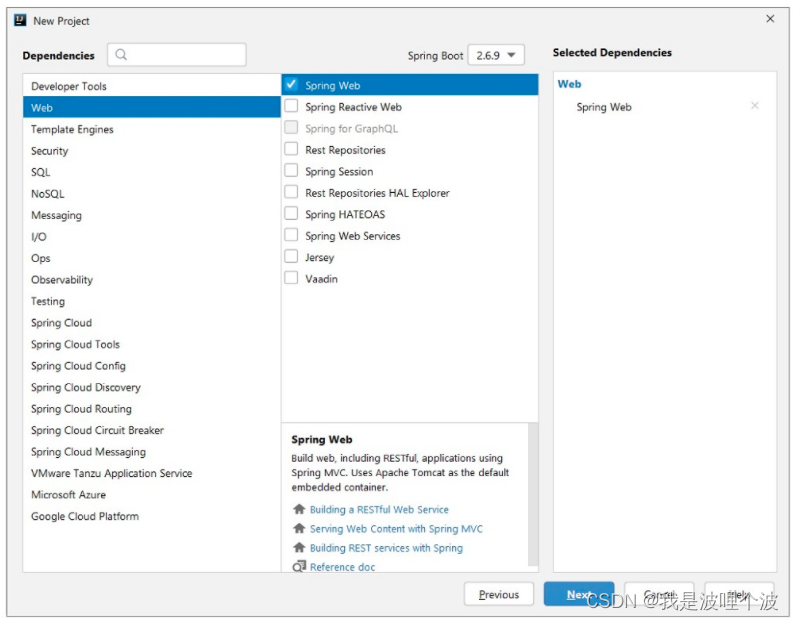The width and height of the screenshot is (794, 621).
Task: Select the Observability category
Action: point(151,280)
